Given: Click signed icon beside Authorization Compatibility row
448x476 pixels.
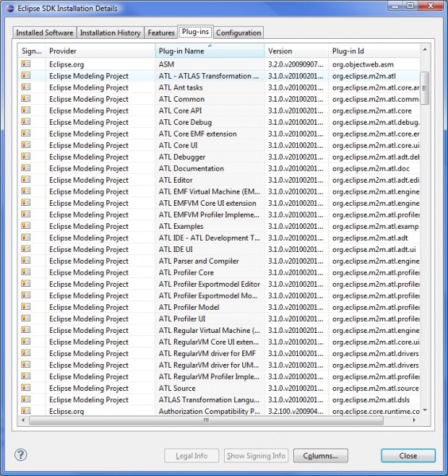Looking at the screenshot, I should [x=25, y=411].
